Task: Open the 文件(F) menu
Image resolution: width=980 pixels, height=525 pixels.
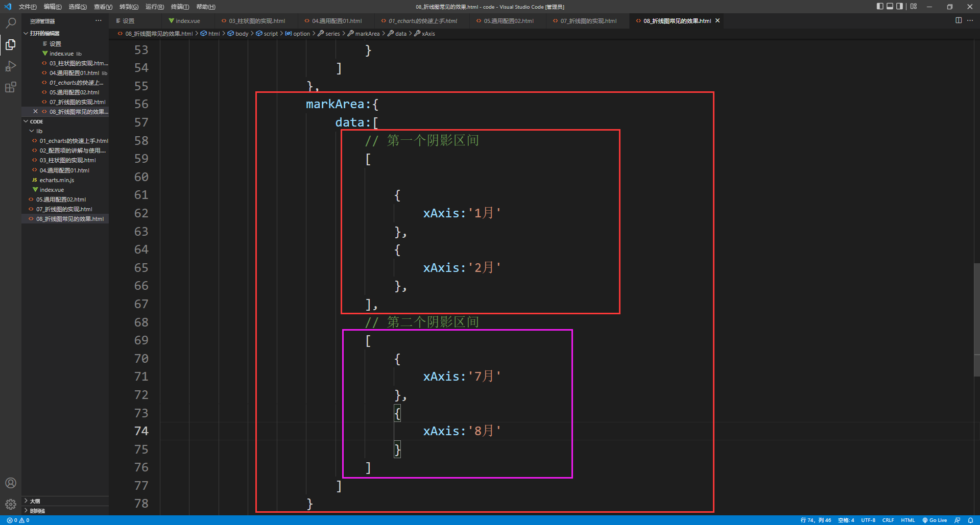Action: tap(28, 7)
